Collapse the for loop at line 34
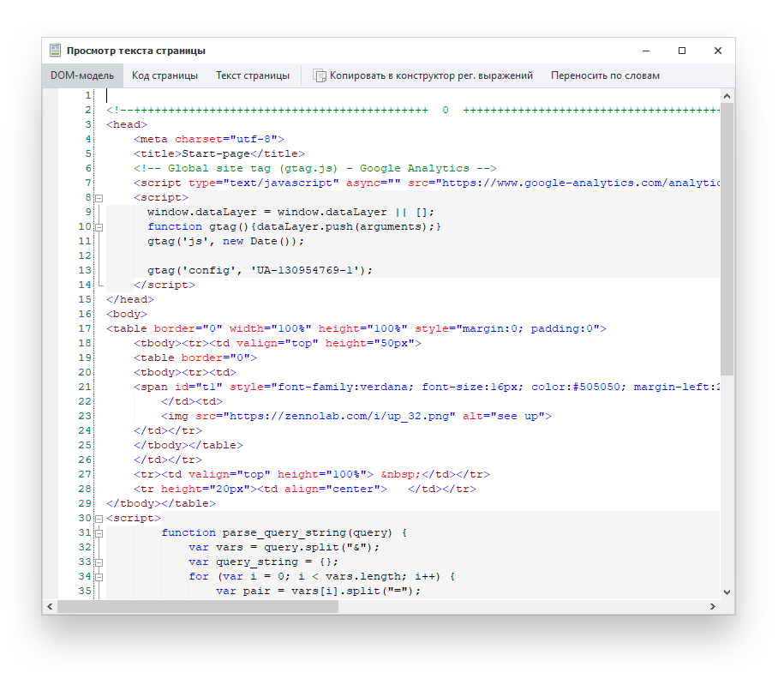 coord(99,576)
